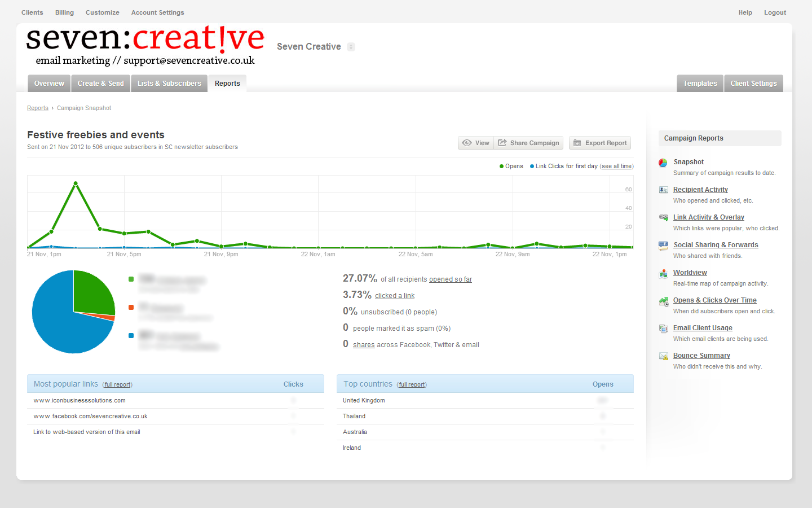This screenshot has height=508, width=812.
Task: Click the Email Client Usage icon
Action: coord(664,329)
